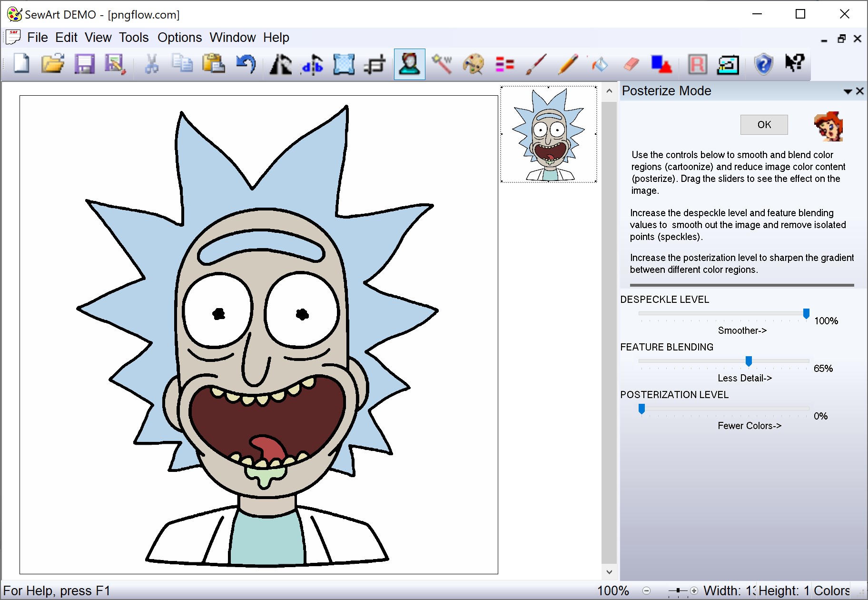The image size is (868, 600).
Task: Select the paintbrush tool
Action: 536,64
